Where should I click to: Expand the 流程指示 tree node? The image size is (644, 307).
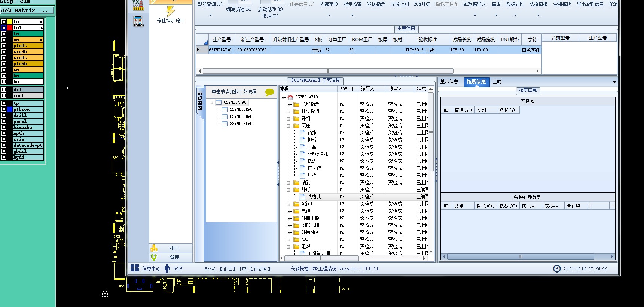coord(289,104)
